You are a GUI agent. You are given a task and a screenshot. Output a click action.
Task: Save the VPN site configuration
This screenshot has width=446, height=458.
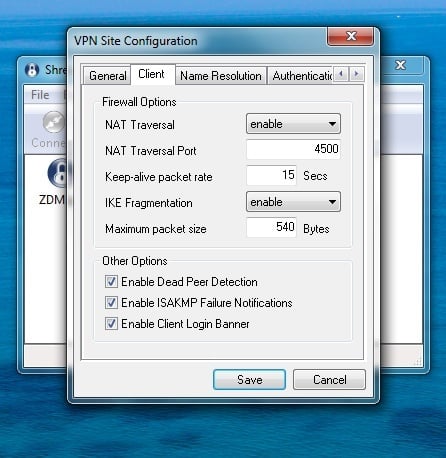click(x=249, y=380)
